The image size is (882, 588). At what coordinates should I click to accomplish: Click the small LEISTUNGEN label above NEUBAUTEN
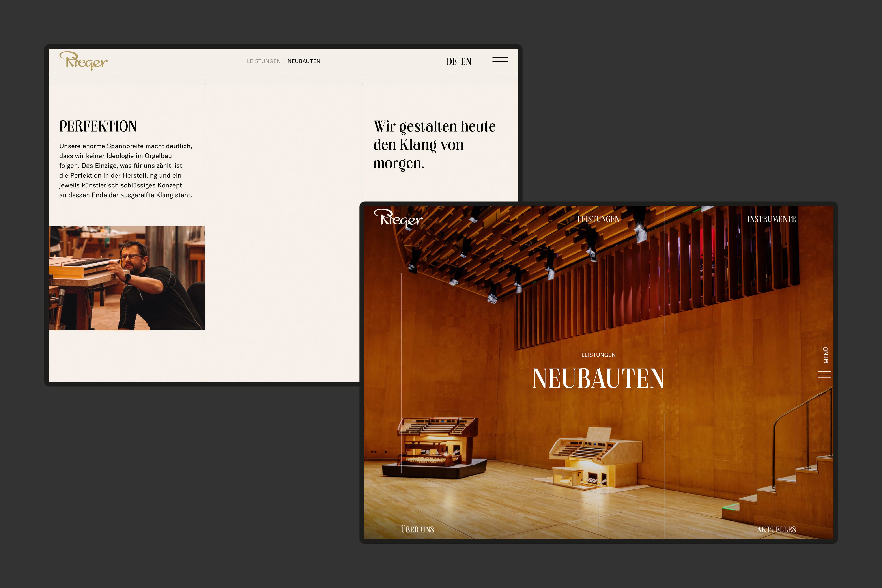point(598,355)
